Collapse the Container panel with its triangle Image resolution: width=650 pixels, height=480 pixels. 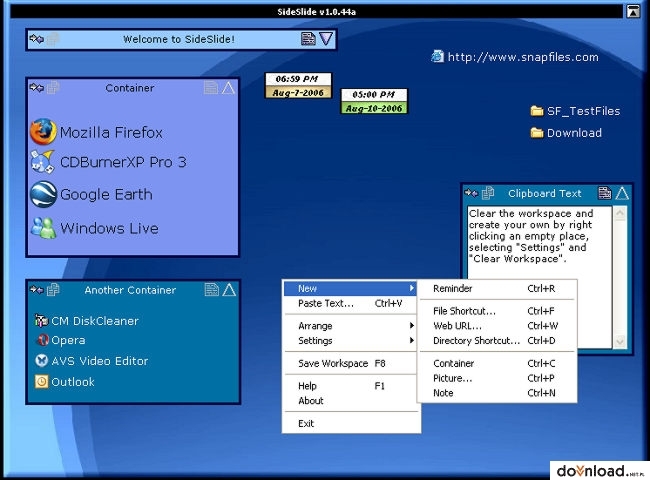tap(228, 87)
